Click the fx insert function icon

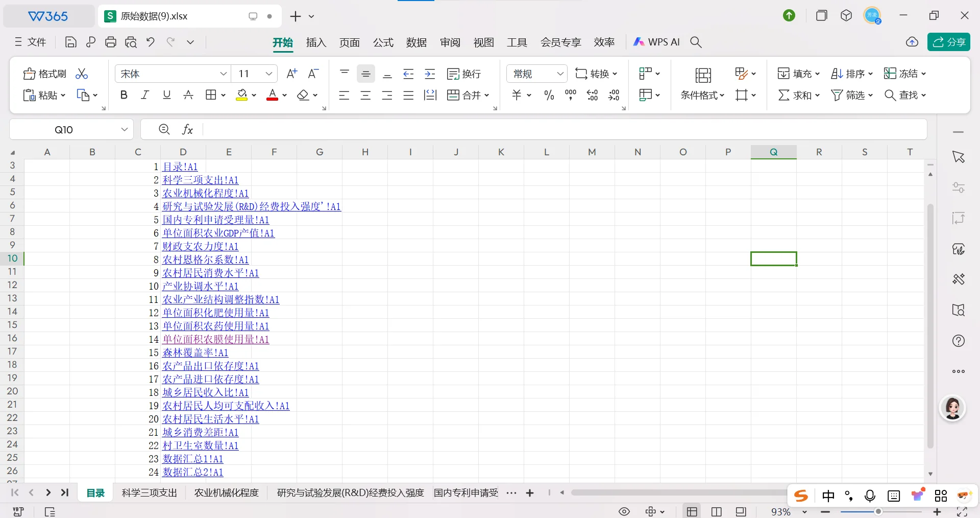tap(187, 129)
